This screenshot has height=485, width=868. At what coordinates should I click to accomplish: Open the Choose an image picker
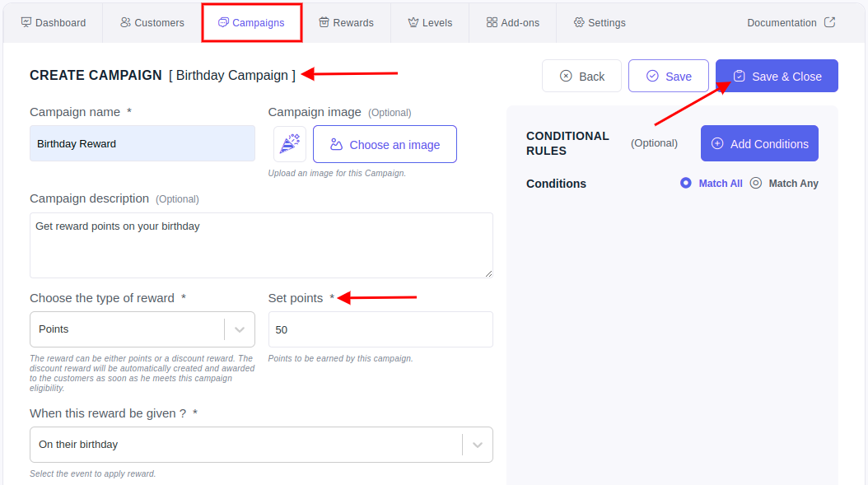coord(385,143)
